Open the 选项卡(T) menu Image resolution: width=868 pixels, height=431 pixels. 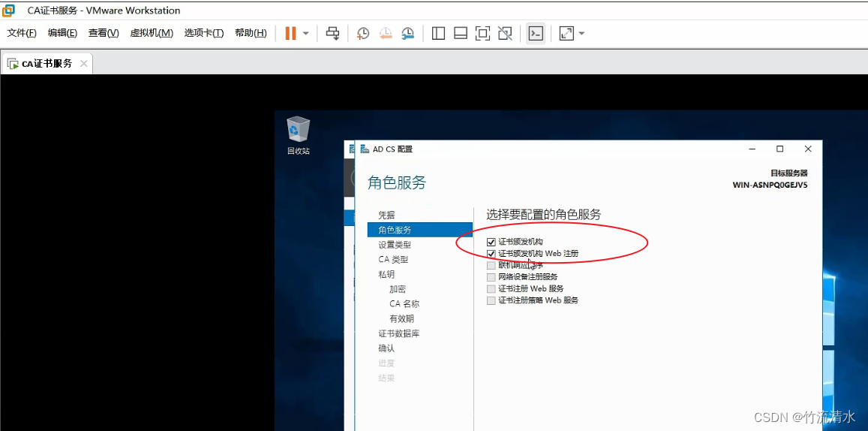[x=204, y=33]
